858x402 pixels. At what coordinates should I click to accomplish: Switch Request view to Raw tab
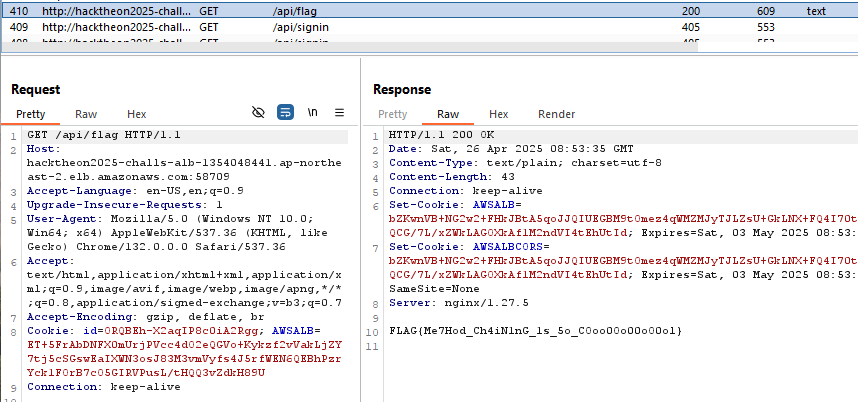coord(86,114)
